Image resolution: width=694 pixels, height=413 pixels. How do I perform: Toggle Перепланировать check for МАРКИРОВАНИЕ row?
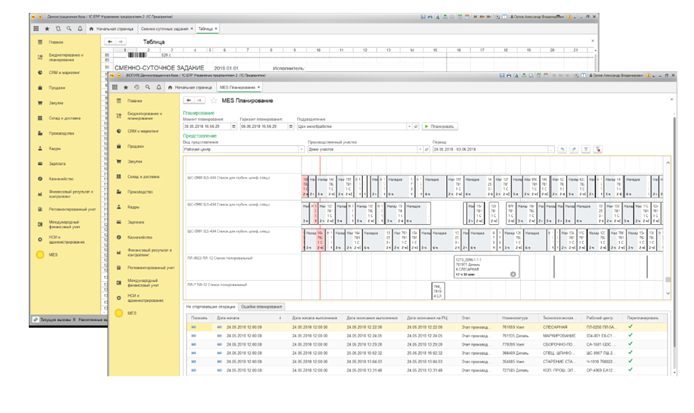630,335
